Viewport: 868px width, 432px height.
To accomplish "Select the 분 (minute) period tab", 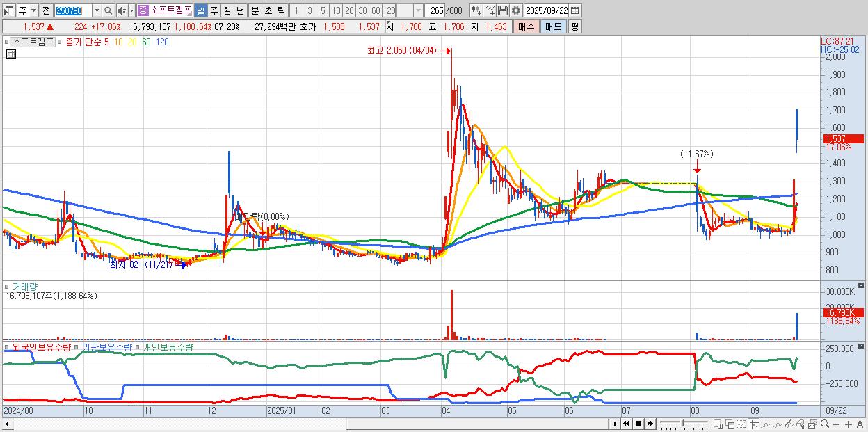I will (255, 10).
